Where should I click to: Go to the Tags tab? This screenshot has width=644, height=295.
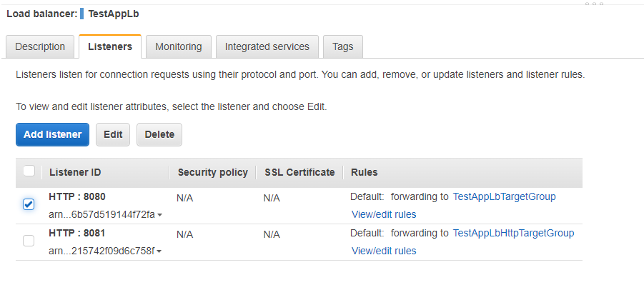(x=342, y=46)
